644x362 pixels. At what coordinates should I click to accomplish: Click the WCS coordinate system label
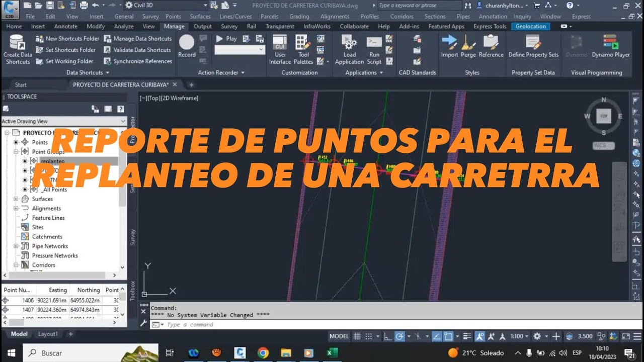[x=603, y=145]
